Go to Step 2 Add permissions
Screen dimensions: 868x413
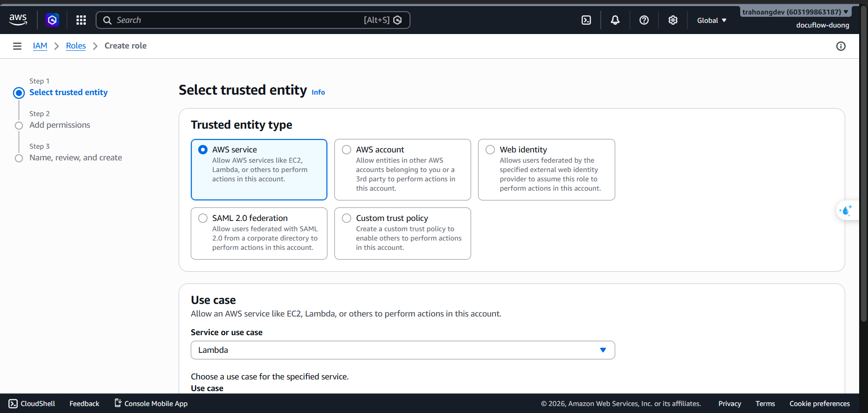pyautogui.click(x=60, y=125)
